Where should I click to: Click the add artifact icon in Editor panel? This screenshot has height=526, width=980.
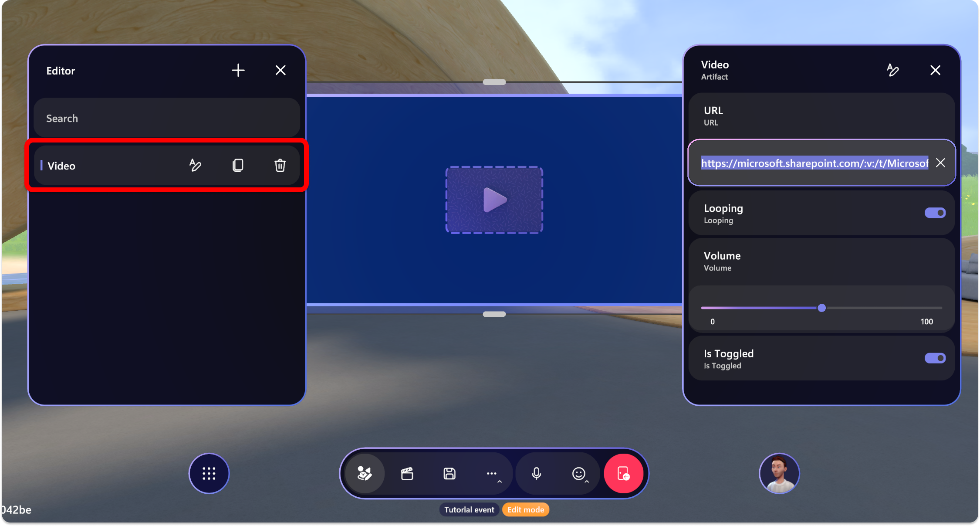coord(238,70)
